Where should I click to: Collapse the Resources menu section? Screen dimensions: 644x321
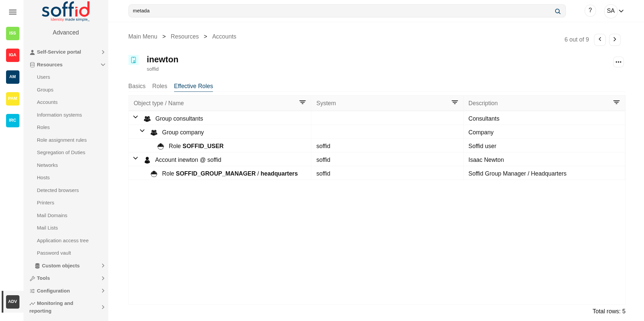103,65
